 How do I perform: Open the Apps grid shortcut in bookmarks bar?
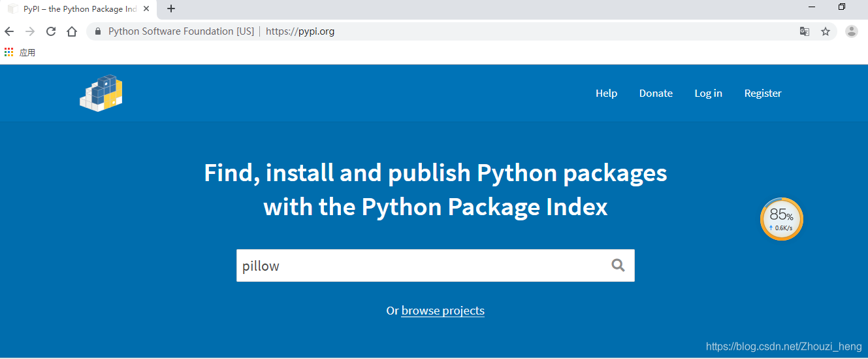coord(9,52)
